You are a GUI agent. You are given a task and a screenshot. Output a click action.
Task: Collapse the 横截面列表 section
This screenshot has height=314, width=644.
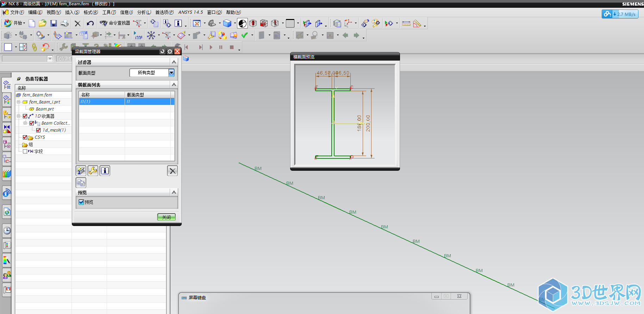pyautogui.click(x=174, y=84)
